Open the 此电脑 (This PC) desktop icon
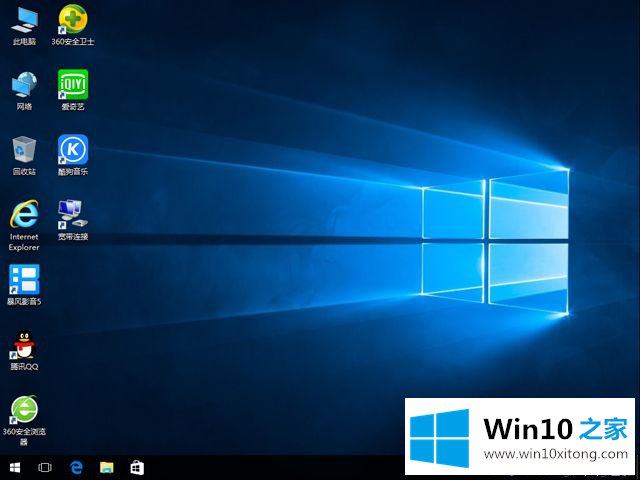Viewport: 640px width, 480px height. 24,19
